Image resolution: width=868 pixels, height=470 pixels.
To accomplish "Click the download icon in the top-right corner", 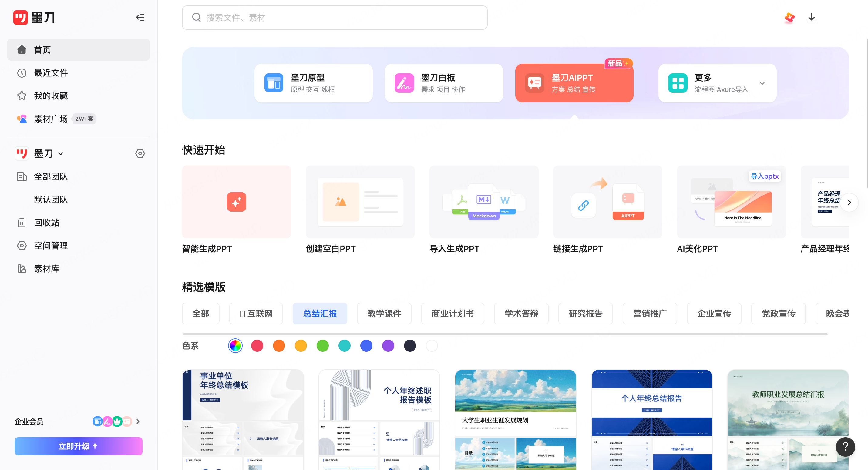I will click(812, 18).
